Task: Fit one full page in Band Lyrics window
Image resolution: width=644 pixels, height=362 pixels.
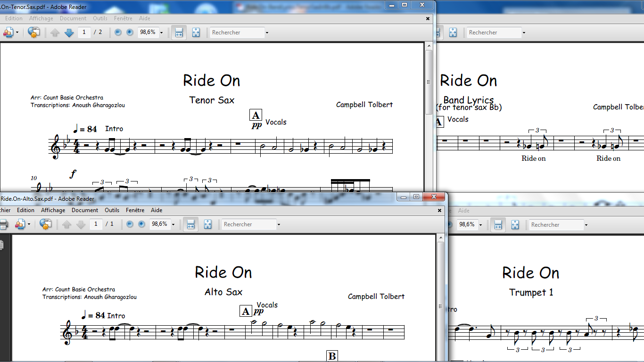Action: point(453,33)
